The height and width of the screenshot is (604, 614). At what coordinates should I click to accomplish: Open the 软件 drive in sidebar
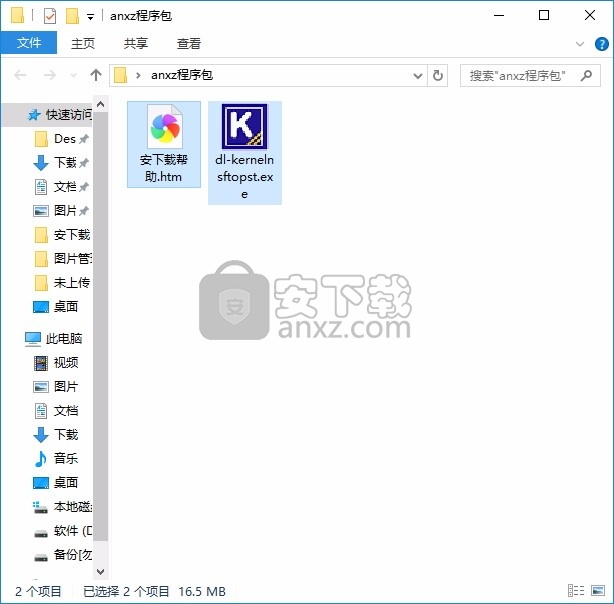coord(62,531)
